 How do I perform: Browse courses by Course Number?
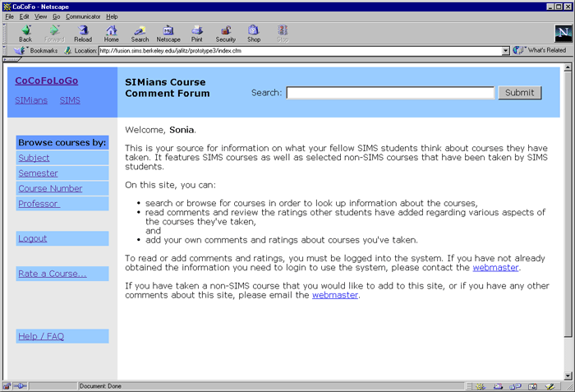click(x=50, y=188)
